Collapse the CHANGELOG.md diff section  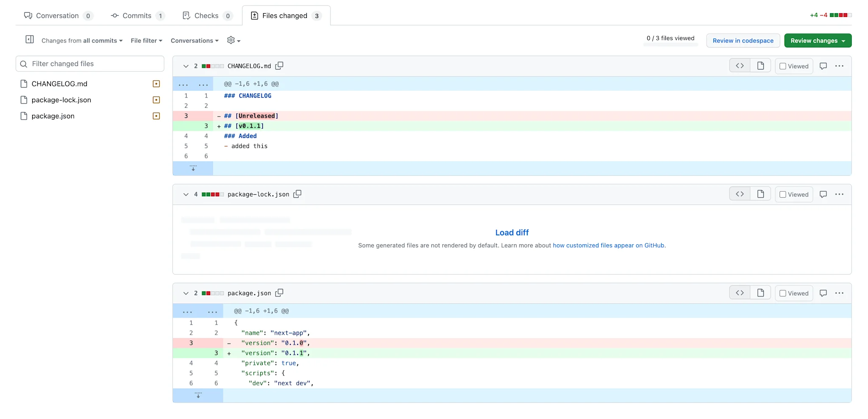click(186, 66)
